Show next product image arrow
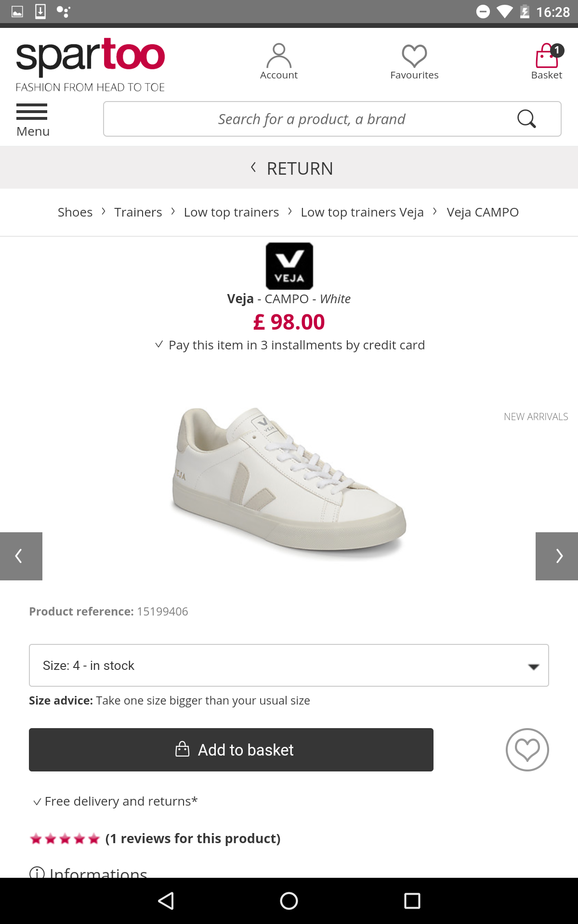This screenshot has height=924, width=578. (557, 556)
